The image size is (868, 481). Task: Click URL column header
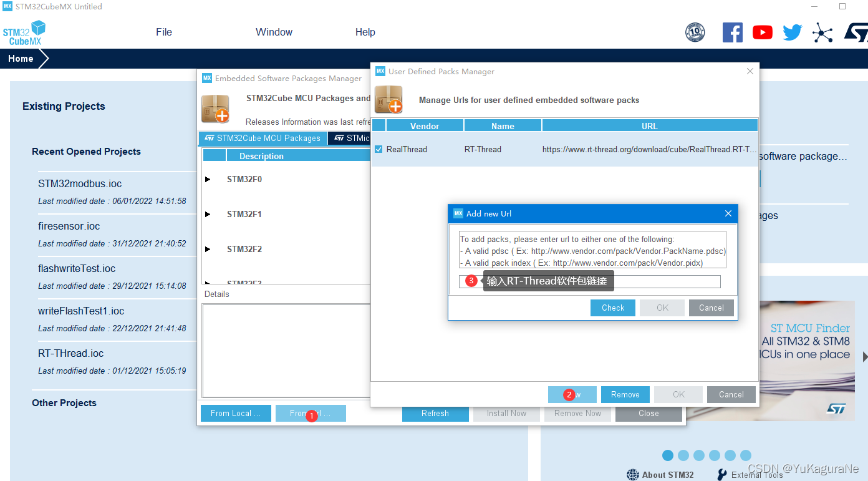coord(650,125)
